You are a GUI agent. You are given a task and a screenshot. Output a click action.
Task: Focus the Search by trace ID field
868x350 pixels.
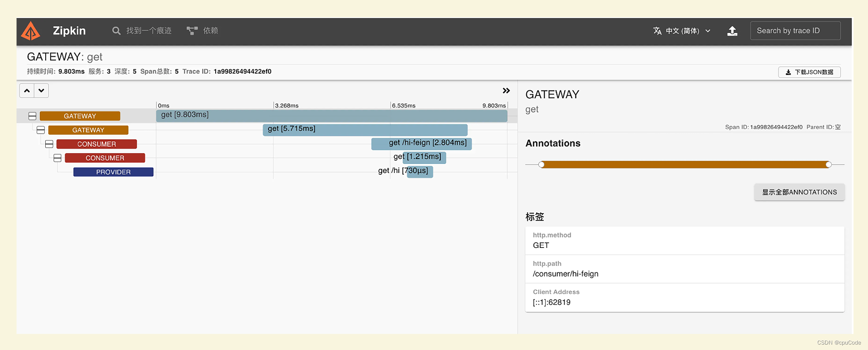point(795,31)
